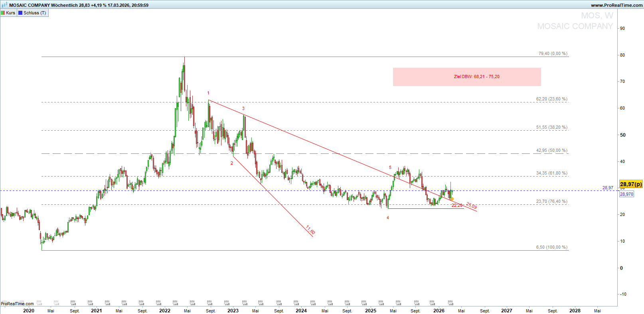This screenshot has height=314, width=644.
Task: Click the ProRealTime.com watermark at the bottom left
Action: pyautogui.click(x=17, y=304)
